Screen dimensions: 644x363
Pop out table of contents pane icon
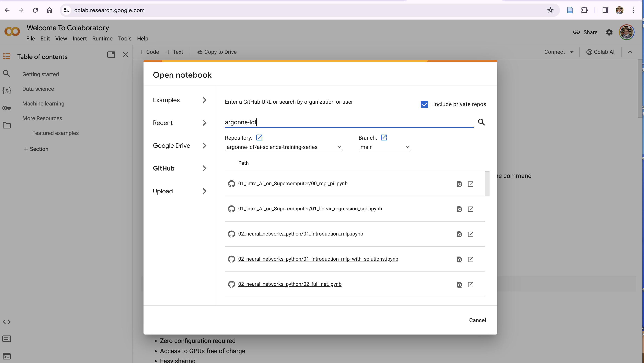coord(111,54)
